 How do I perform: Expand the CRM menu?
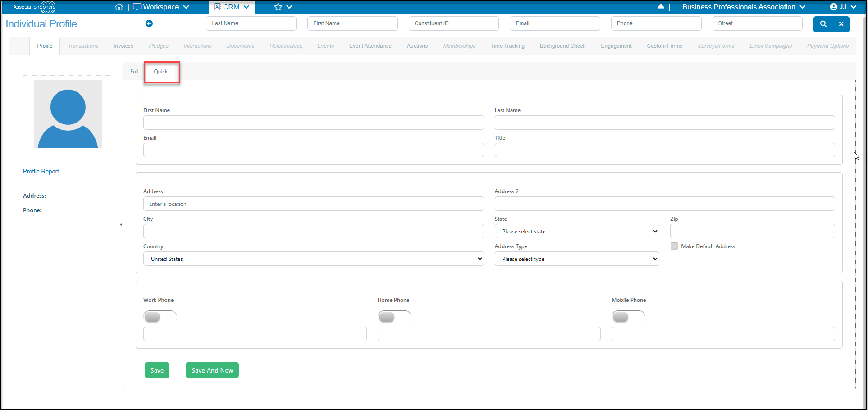(232, 7)
